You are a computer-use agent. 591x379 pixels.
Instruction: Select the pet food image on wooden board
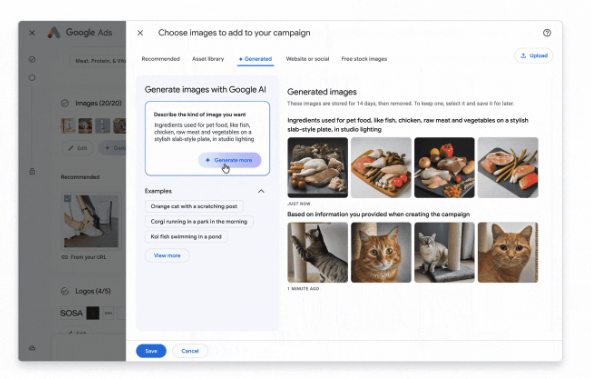[381, 168]
